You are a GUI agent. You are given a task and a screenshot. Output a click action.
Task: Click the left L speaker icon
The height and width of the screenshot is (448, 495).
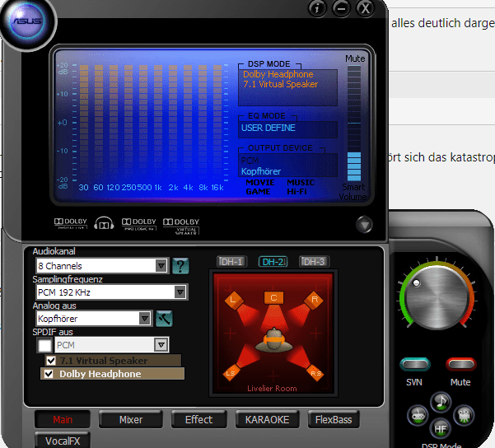[x=233, y=300]
